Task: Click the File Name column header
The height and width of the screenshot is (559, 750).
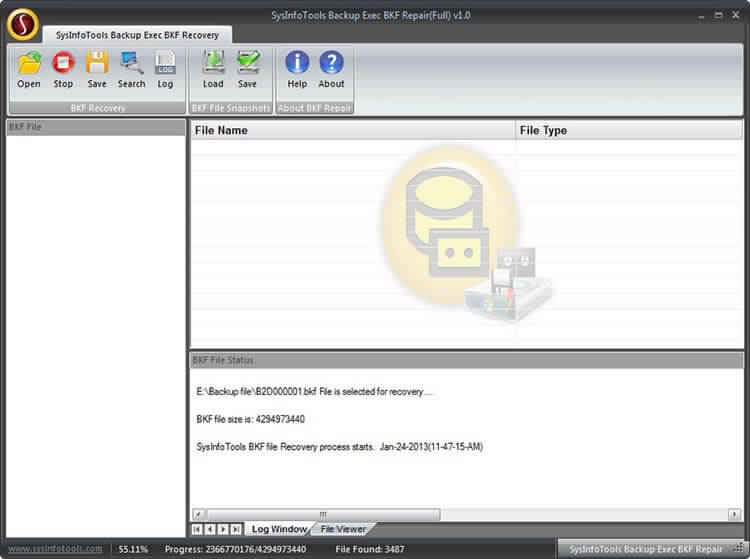Action: pyautogui.click(x=353, y=131)
